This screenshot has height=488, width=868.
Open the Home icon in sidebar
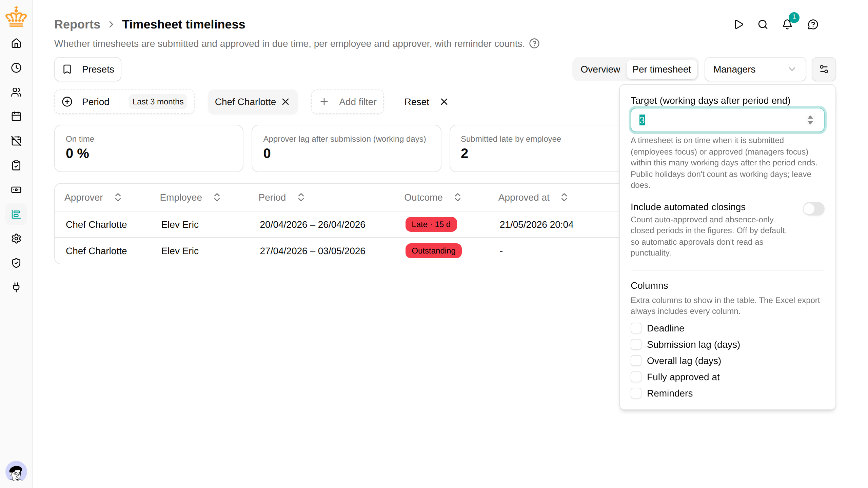(x=16, y=43)
